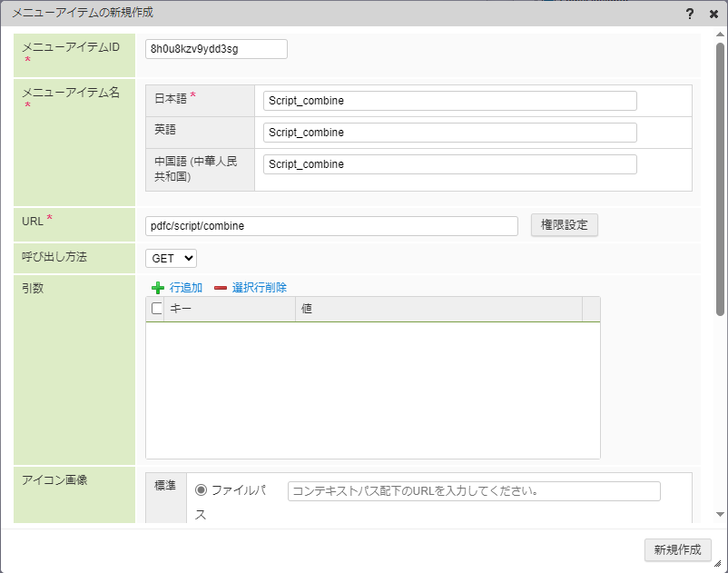Click the red minus 選択行削除 icon
Screen dimensions: 728x573
[221, 288]
